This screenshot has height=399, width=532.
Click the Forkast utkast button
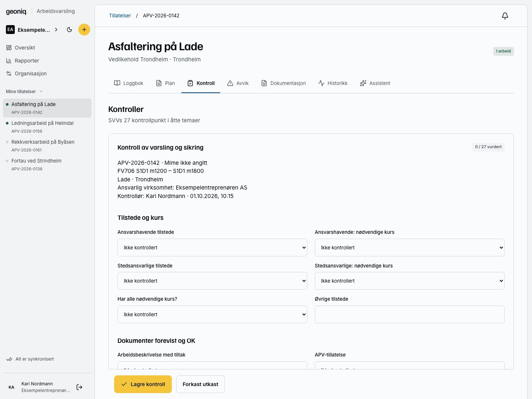(201, 384)
